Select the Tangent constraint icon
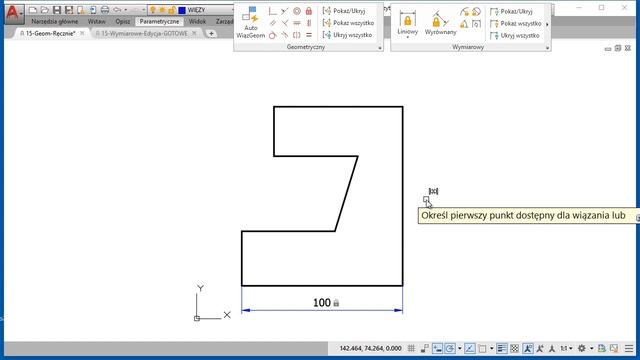The width and height of the screenshot is (640, 360). coord(273,35)
